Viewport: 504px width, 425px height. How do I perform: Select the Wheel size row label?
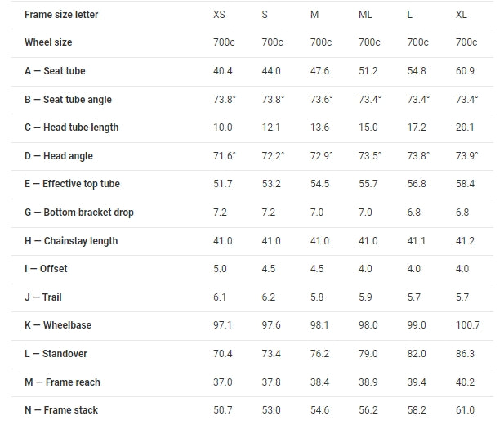click(x=48, y=42)
